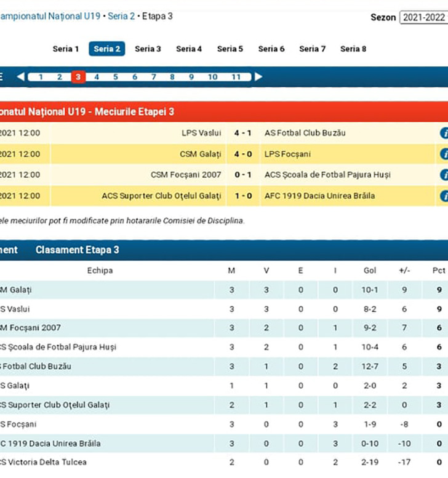Select round 10 in the round selector
Screen dimensions: 448x478
click(x=212, y=77)
